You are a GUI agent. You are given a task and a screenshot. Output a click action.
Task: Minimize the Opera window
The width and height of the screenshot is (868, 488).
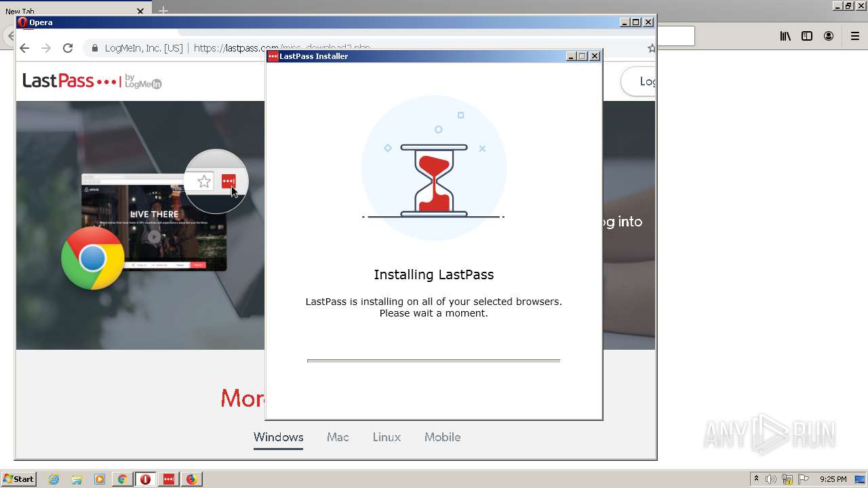point(625,22)
